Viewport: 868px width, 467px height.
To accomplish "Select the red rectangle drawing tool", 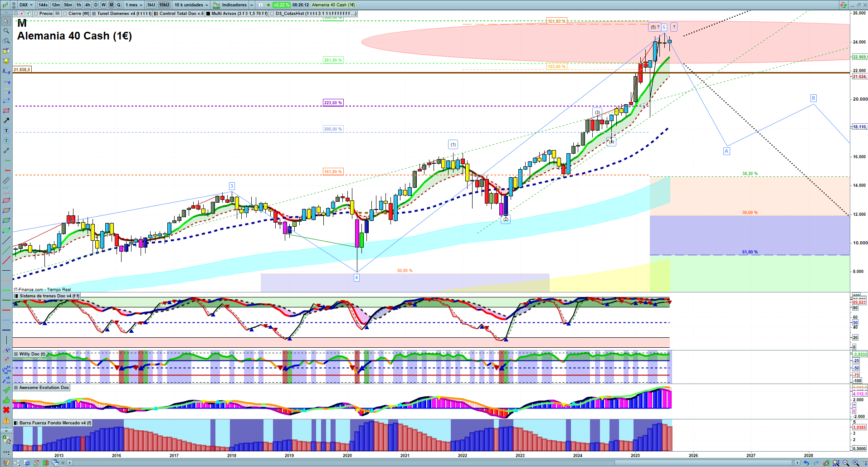I will (6, 111).
